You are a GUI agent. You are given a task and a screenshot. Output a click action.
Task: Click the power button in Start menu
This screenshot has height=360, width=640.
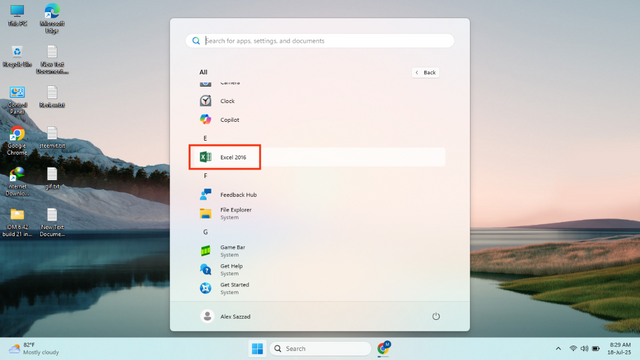[436, 316]
